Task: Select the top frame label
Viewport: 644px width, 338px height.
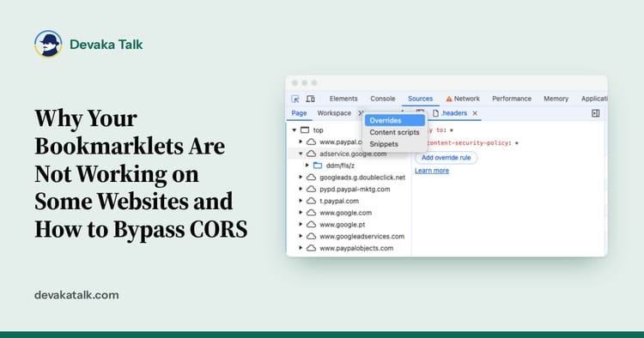Action: pos(319,130)
